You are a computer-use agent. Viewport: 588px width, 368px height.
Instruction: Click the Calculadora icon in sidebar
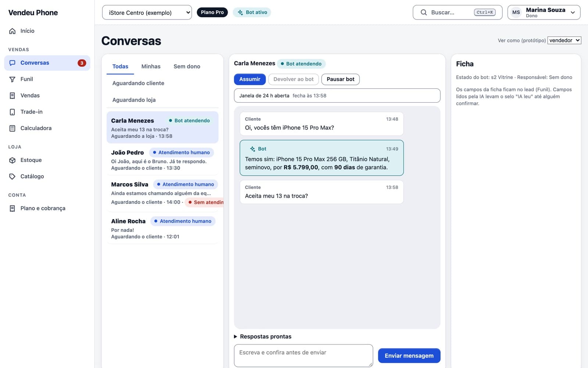point(12,128)
